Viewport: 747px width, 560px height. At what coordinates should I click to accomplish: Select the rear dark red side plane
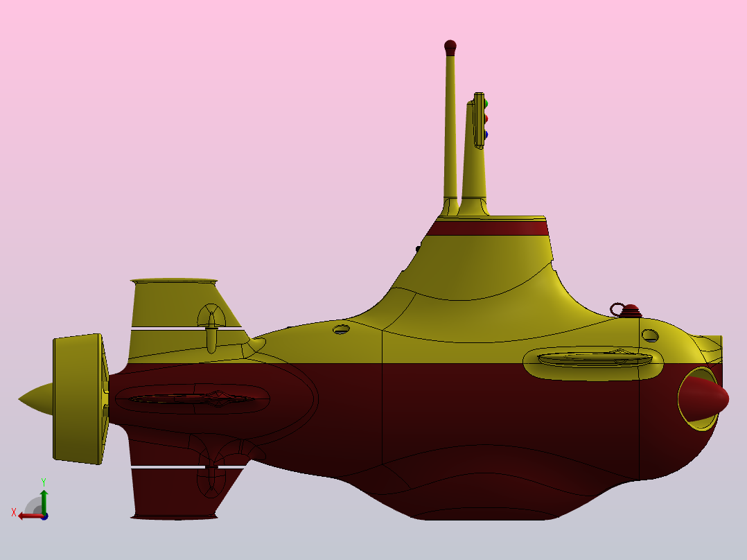pos(193,399)
